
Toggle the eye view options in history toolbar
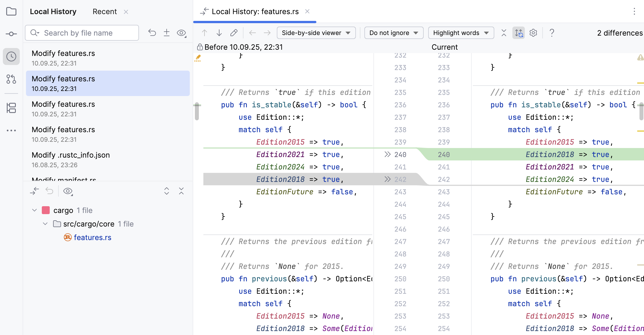[181, 33]
